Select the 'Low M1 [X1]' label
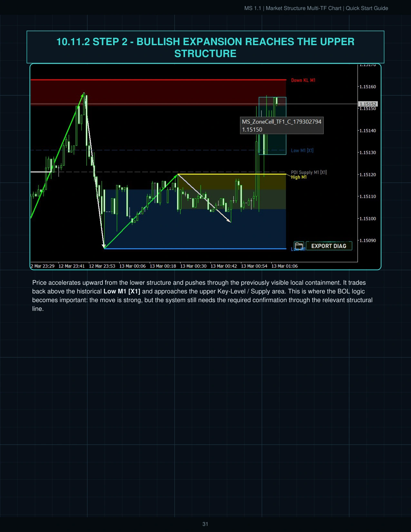Screen dimensions: 411x532 [302, 151]
